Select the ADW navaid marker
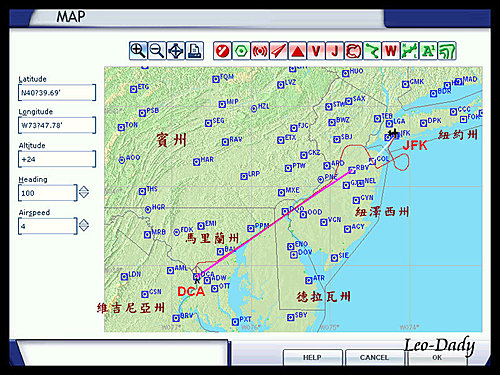Screen dimensions: 500x375 click(x=207, y=280)
